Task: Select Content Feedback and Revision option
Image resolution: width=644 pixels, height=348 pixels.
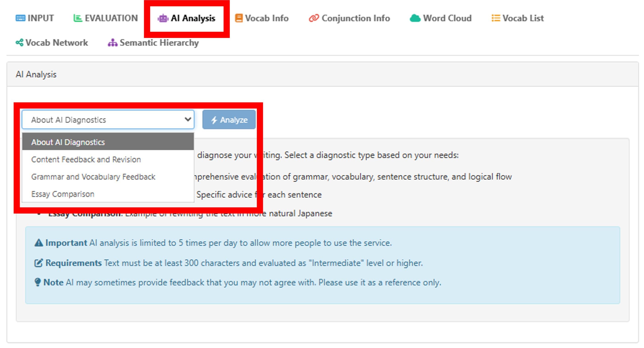Action: pyautogui.click(x=86, y=159)
